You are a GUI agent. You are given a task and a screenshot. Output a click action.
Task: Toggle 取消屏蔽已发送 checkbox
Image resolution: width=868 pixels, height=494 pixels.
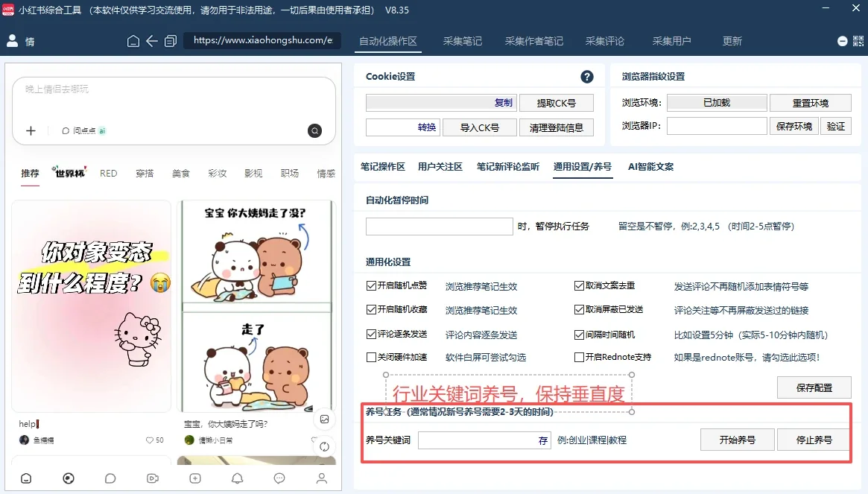(x=579, y=309)
